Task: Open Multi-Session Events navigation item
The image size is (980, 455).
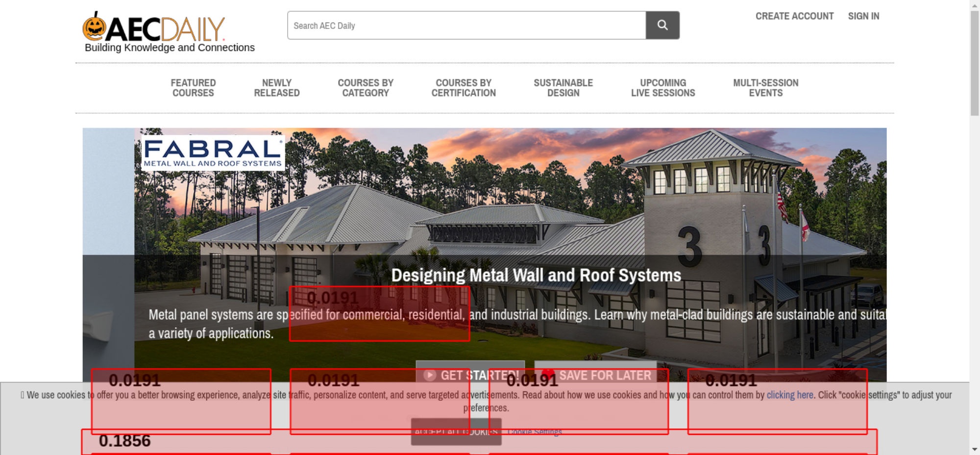Action: click(x=765, y=88)
